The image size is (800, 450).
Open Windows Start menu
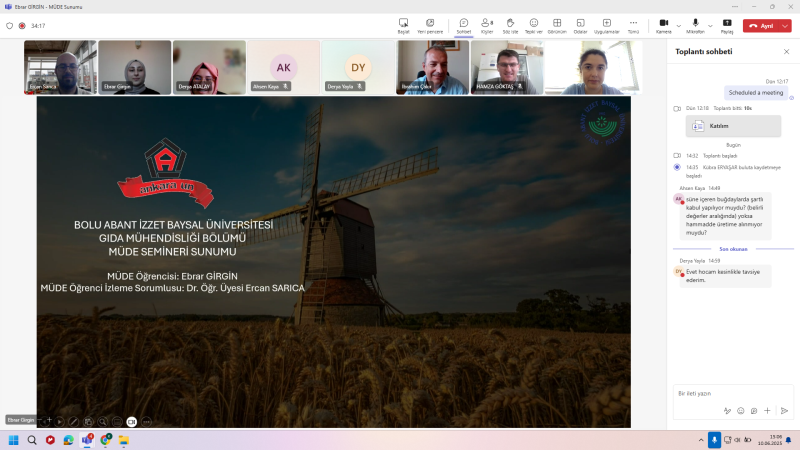[x=14, y=440]
